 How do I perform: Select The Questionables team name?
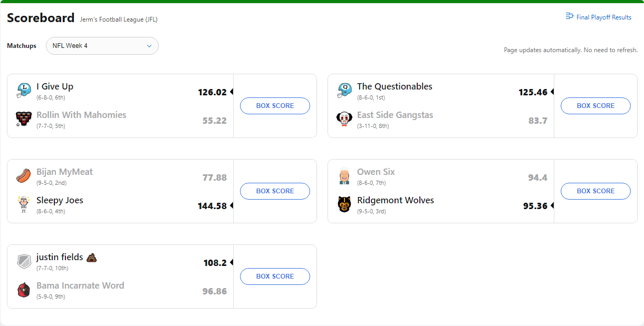[395, 87]
